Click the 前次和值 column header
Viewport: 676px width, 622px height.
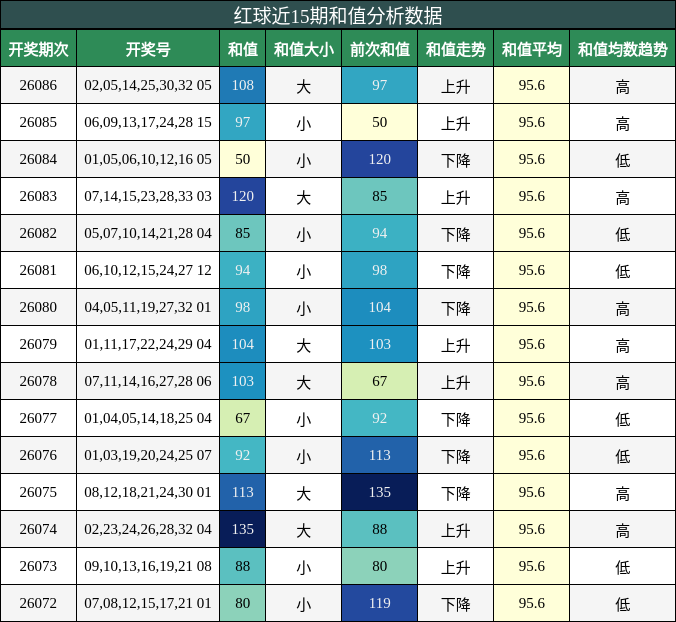point(379,49)
